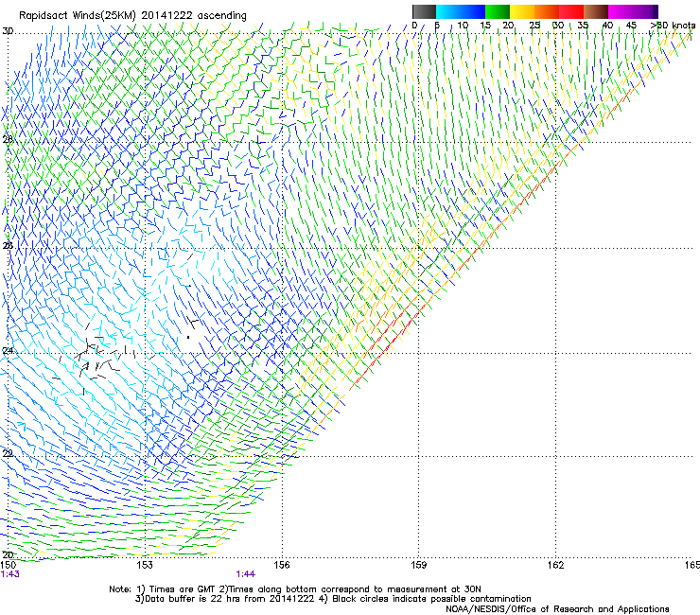Click the NOAA/NESDIS credit line
Screen dimensions: 700x615
(557, 609)
